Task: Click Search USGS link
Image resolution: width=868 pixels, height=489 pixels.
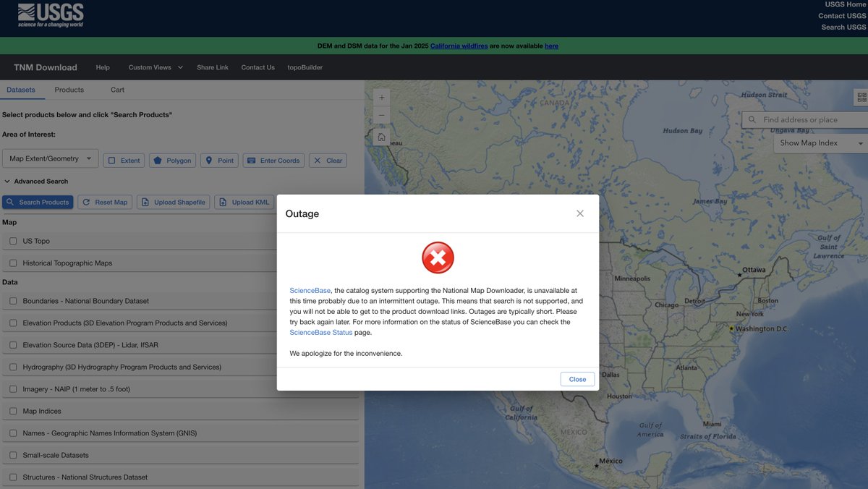Action: [x=843, y=27]
